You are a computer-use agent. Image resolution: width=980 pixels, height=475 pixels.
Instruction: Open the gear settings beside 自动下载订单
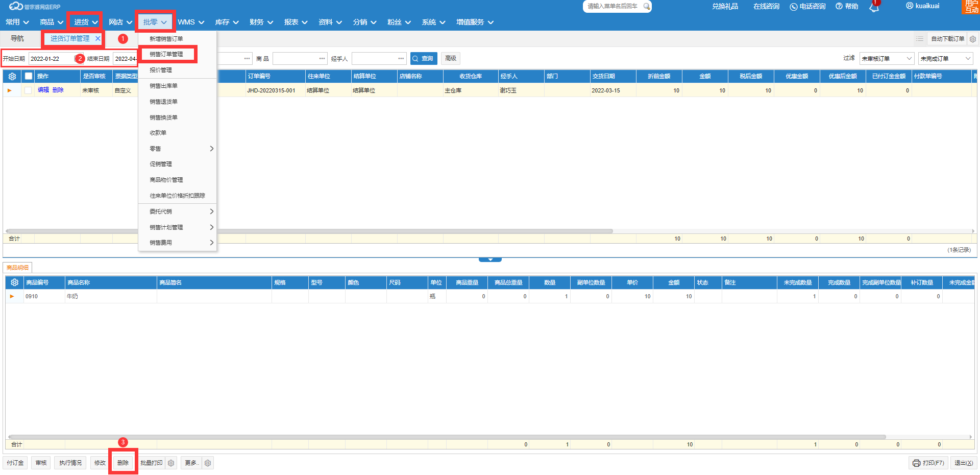[x=973, y=39]
